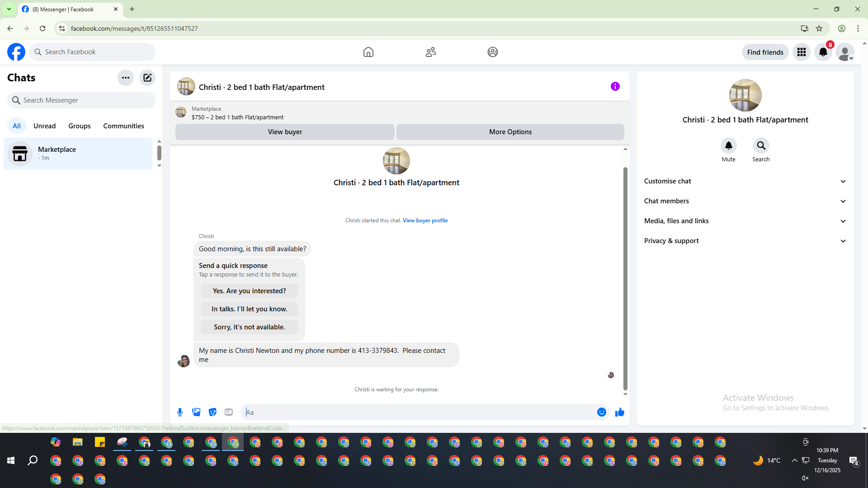868x488 pixels.
Task: Open the Chrome three-dot menu
Action: point(858,28)
